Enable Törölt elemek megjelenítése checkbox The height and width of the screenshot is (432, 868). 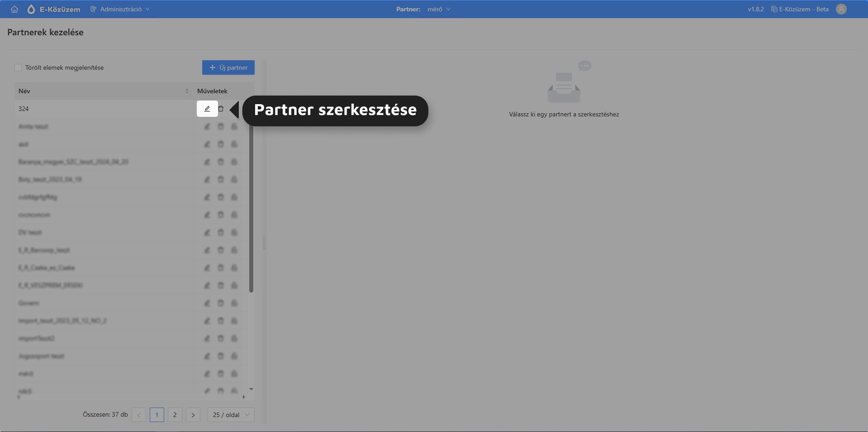click(x=18, y=67)
